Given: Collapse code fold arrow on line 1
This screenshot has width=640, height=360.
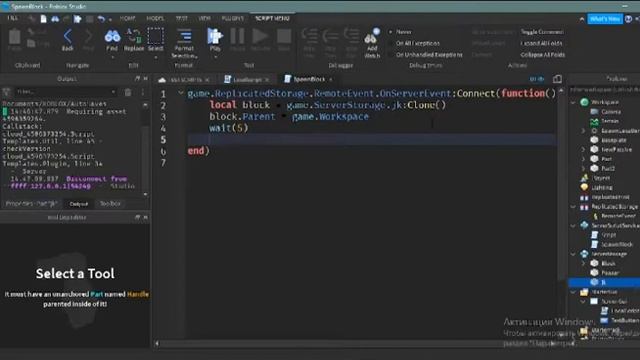Looking at the screenshot, I should (x=180, y=93).
